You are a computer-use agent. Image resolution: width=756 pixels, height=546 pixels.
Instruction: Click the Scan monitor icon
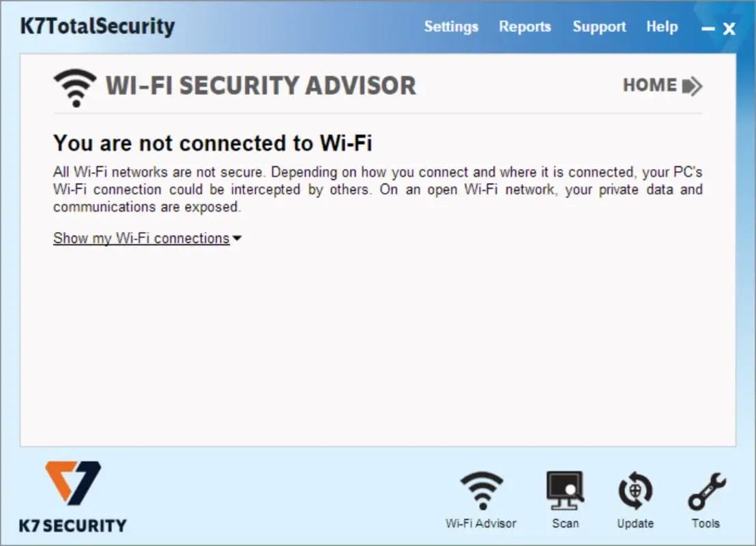click(x=565, y=491)
